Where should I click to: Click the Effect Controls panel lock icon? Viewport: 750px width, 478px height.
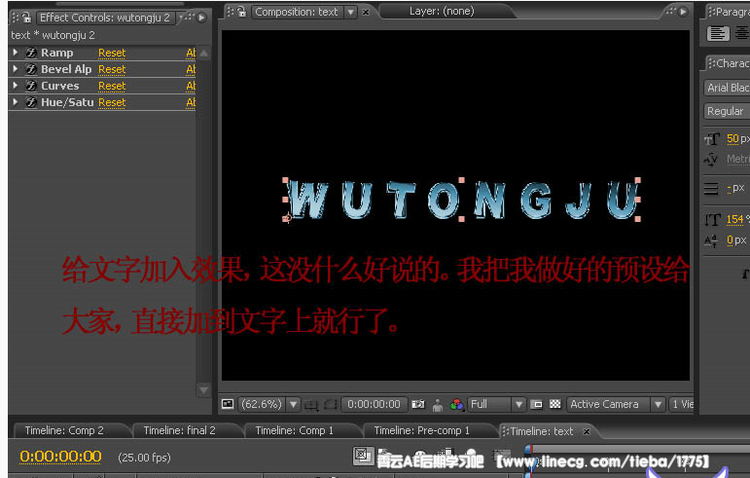[x=27, y=18]
